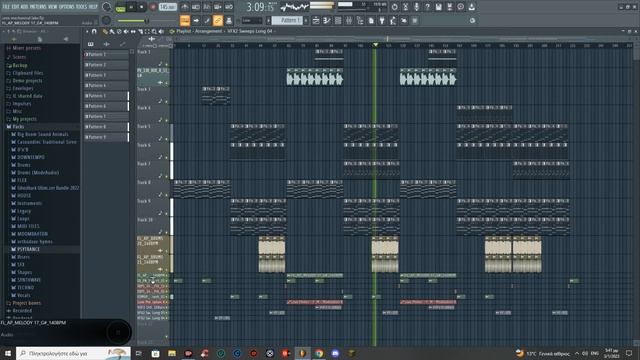Mute Track 6 using its green dot
This screenshot has height=360, width=640.
point(166,158)
